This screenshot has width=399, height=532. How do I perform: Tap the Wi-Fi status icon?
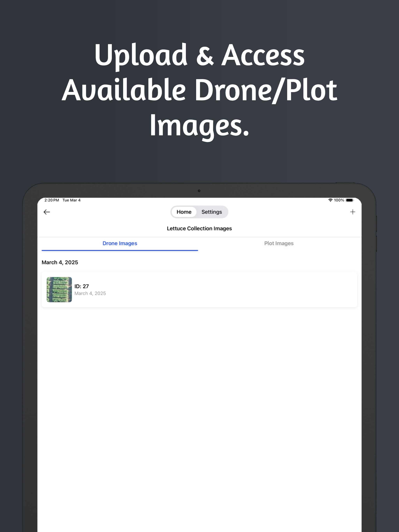coord(330,200)
